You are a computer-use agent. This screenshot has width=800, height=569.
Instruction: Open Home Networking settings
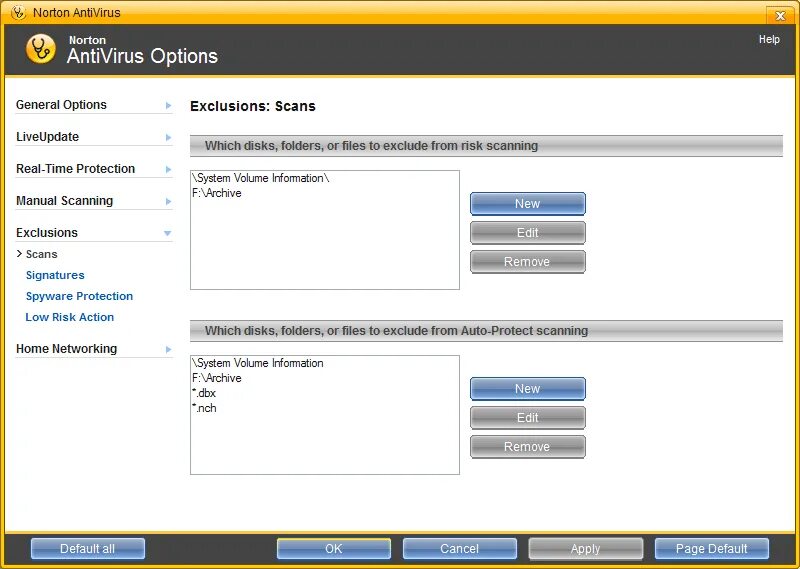tap(66, 349)
